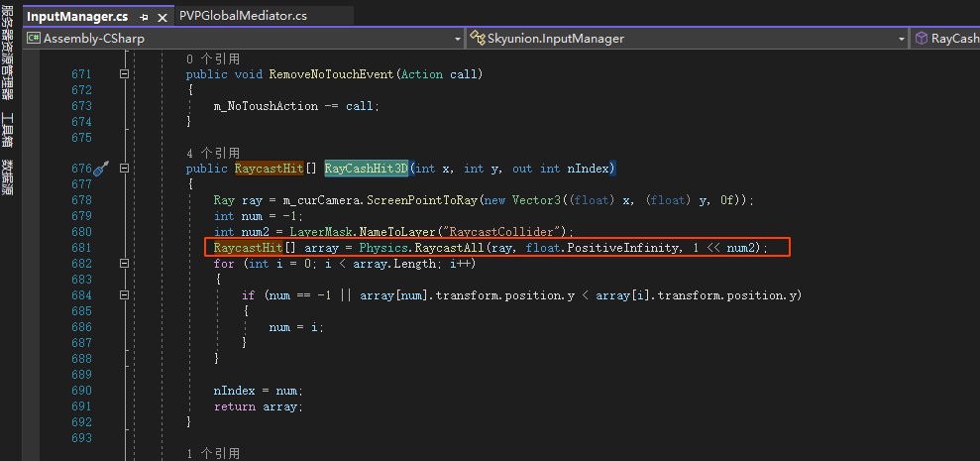Switch to PVPGlobalMediator.cs tab
980x461 pixels.
244,16
